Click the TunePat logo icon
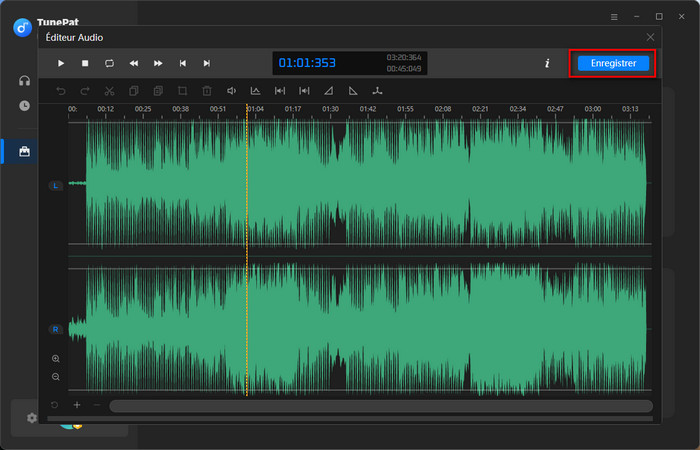Viewport: 700px width, 450px height. [22, 28]
